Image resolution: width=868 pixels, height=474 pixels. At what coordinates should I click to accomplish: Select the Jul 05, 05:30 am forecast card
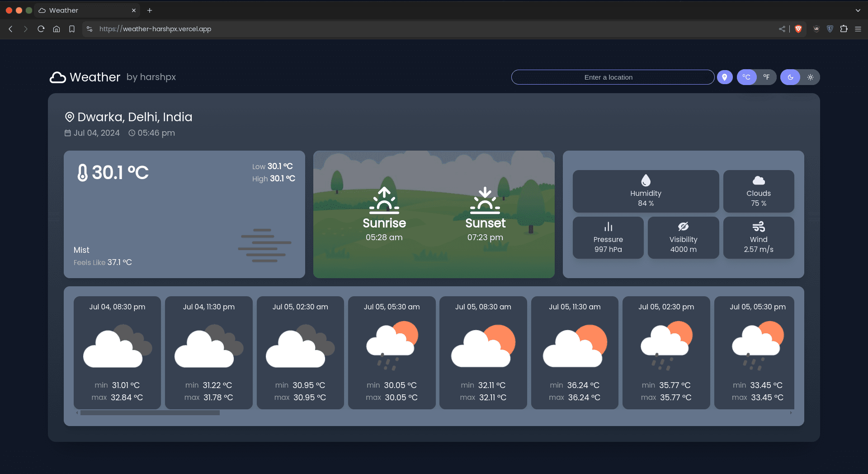[392, 352]
